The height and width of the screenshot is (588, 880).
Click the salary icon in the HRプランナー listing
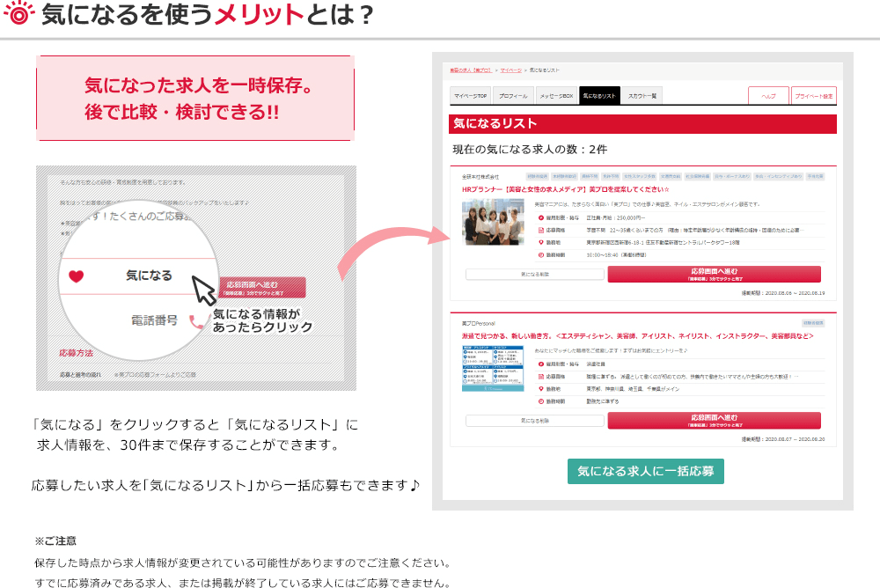pyautogui.click(x=541, y=217)
